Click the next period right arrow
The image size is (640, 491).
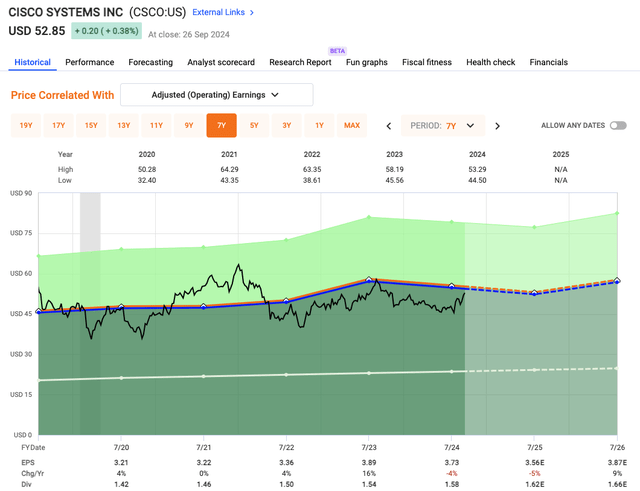497,126
